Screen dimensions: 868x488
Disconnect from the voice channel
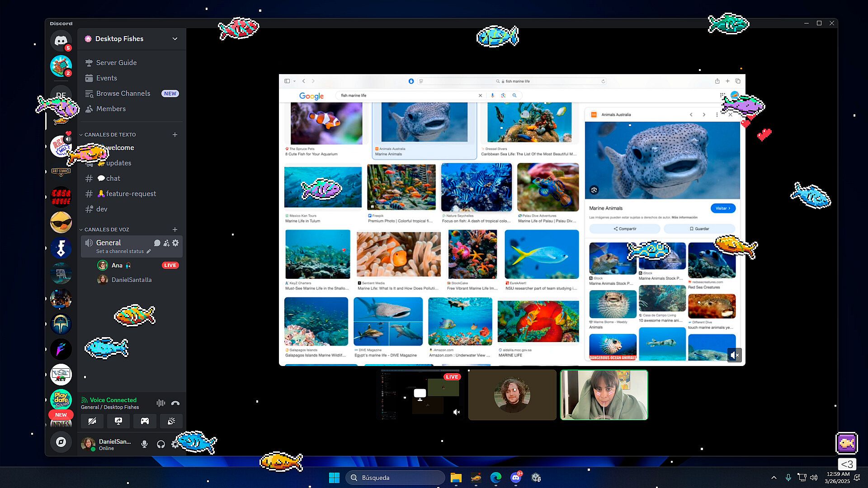pos(175,403)
